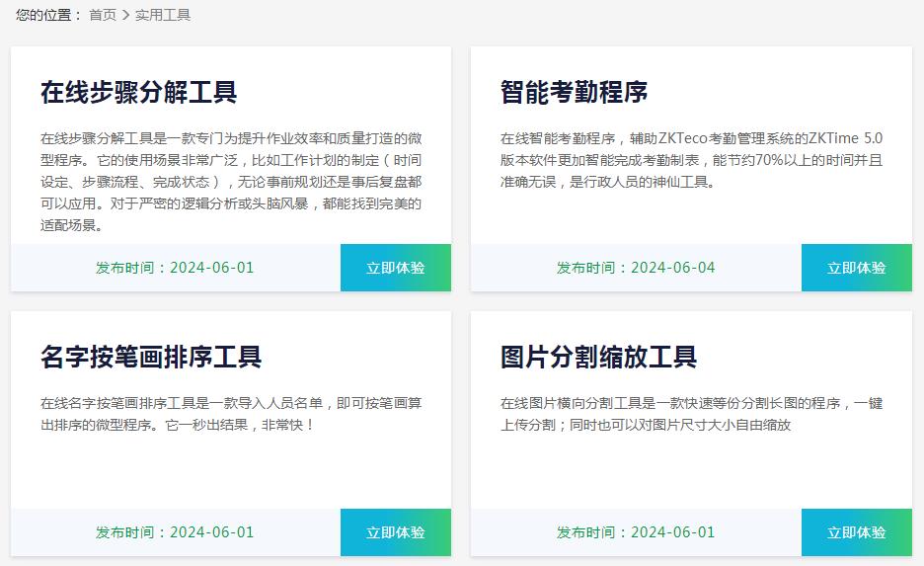Click the 发布时间：2024-06-04 date label

636,268
